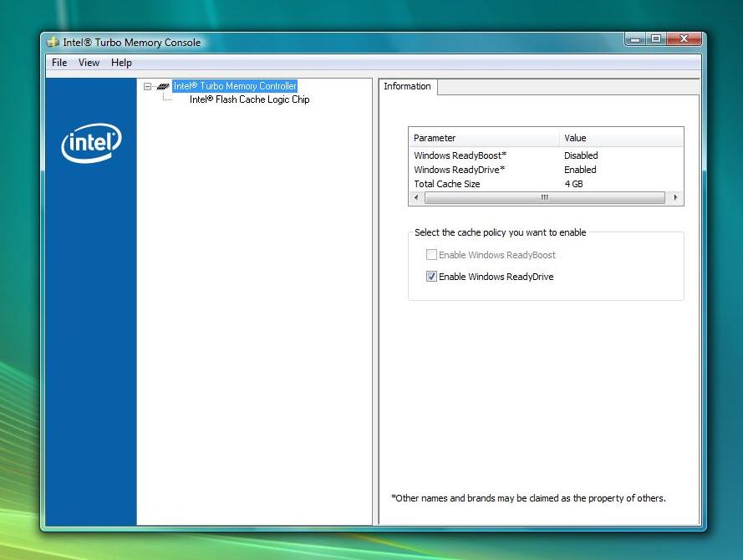Select Intel Flash Cache Logic Chip item
This screenshot has width=743, height=560.
point(249,99)
